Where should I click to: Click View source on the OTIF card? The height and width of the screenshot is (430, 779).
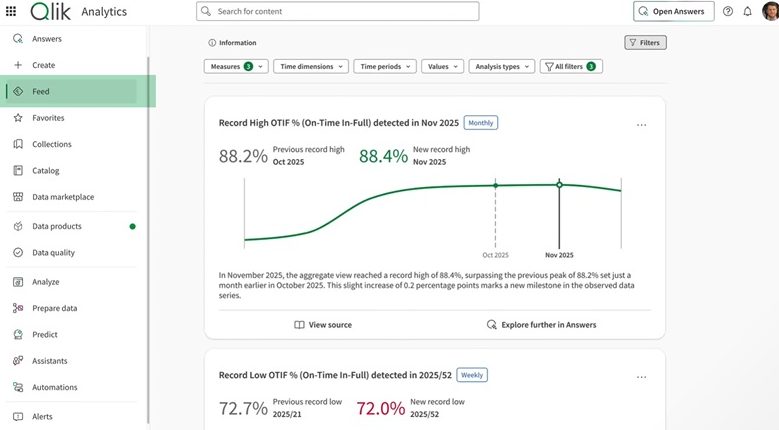click(323, 325)
